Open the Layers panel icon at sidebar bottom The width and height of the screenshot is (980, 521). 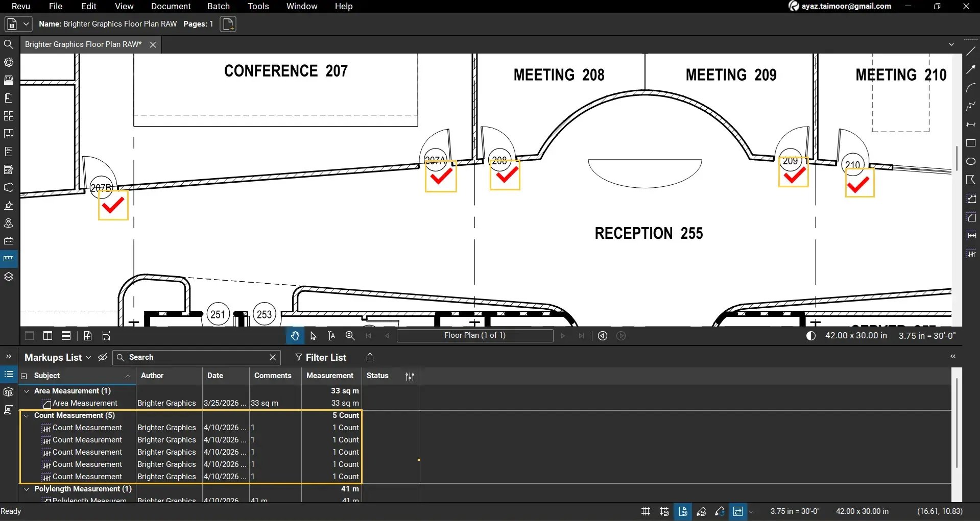(x=9, y=276)
